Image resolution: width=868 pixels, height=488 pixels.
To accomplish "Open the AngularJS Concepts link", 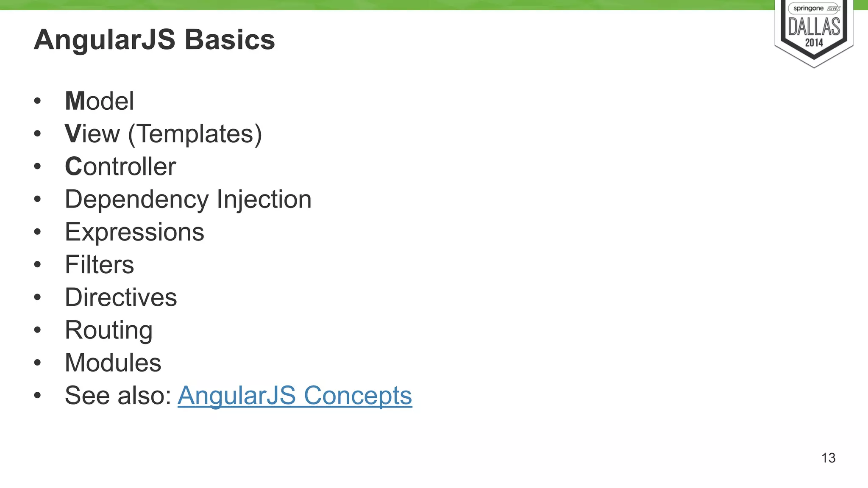I will tap(295, 396).
